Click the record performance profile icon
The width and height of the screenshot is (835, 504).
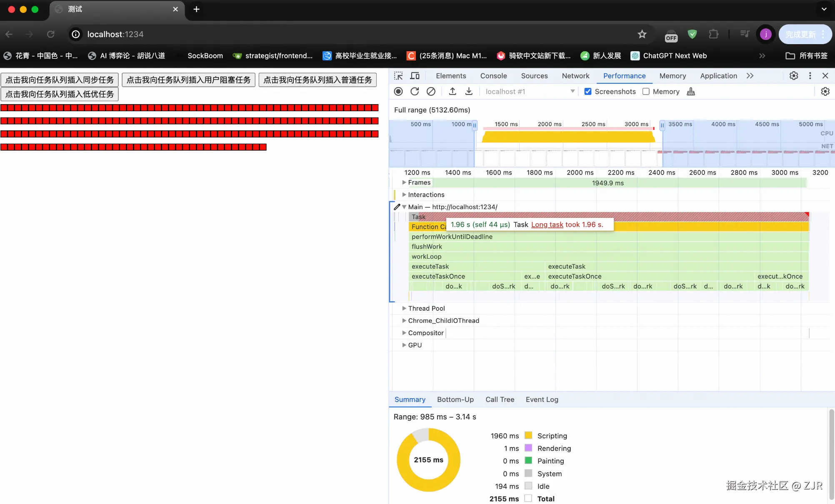click(398, 91)
